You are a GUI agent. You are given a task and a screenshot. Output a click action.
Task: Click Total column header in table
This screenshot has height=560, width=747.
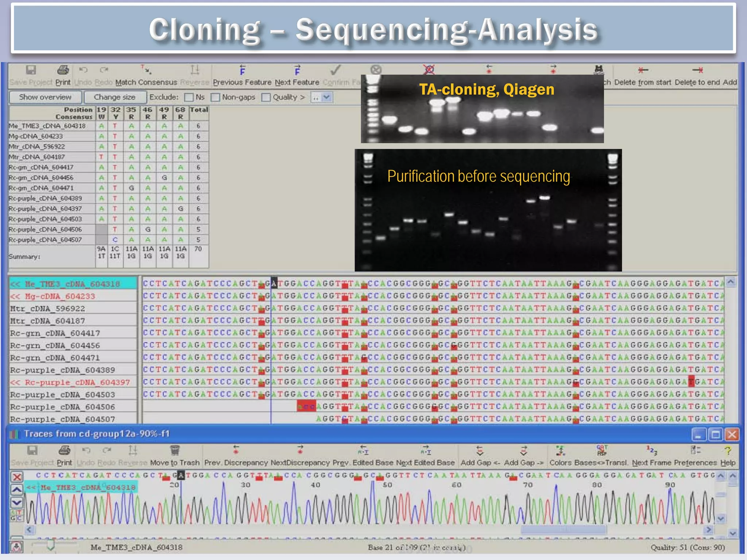[x=199, y=113]
